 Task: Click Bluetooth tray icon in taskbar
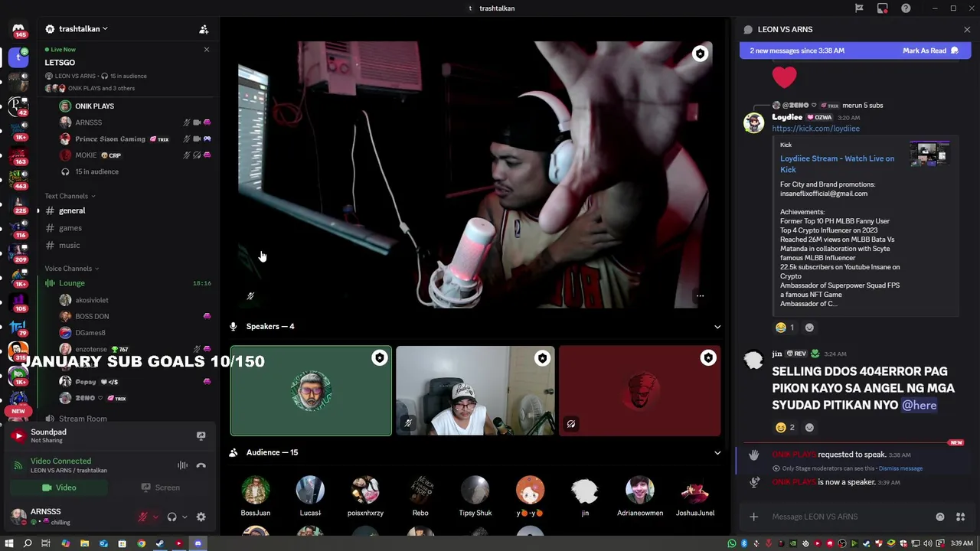(744, 543)
